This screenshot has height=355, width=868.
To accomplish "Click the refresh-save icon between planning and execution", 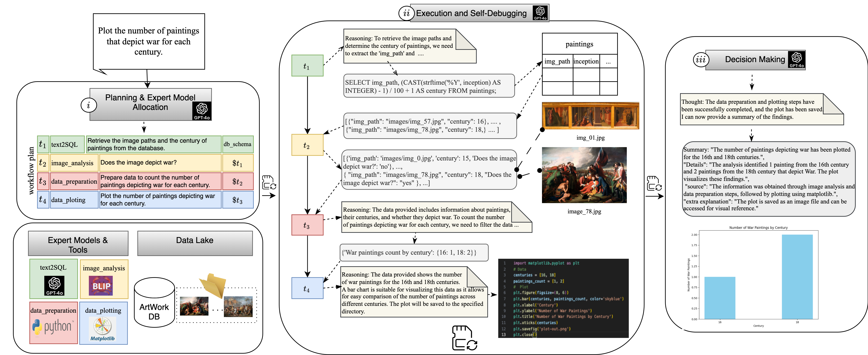I will pos(269,182).
